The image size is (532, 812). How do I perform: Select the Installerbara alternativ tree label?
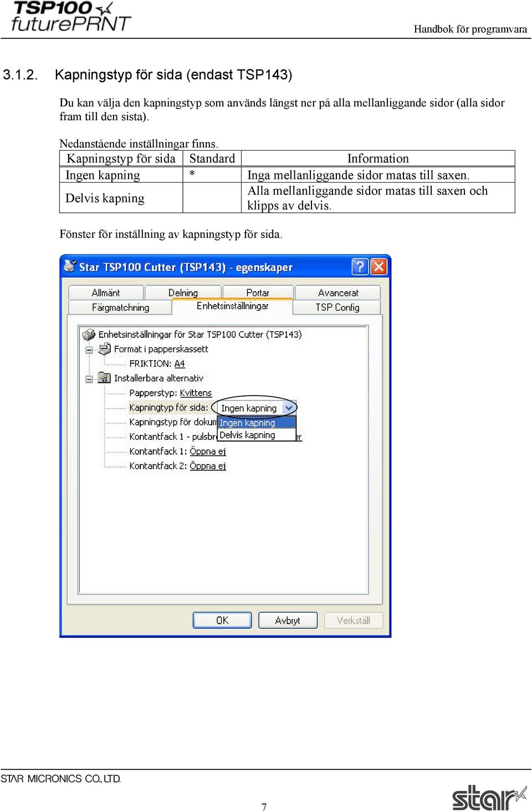click(158, 378)
